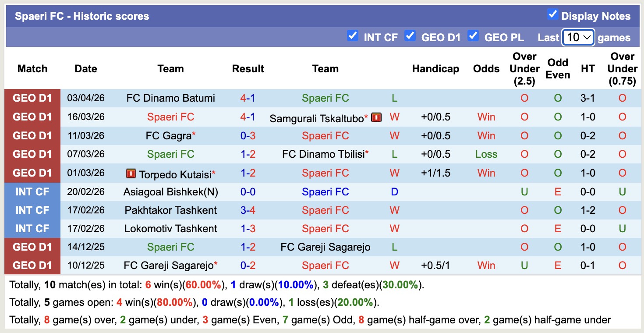Viewport: 644px width, 333px height.
Task: Click the GEO D1 badge on the 14/12/25 row
Action: [32, 247]
